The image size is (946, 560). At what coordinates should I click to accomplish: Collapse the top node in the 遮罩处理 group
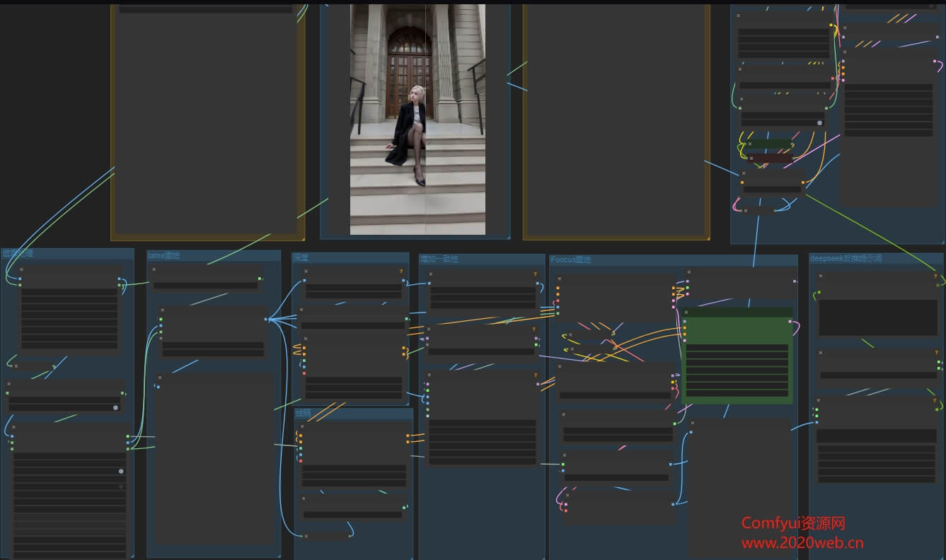tap(21, 269)
